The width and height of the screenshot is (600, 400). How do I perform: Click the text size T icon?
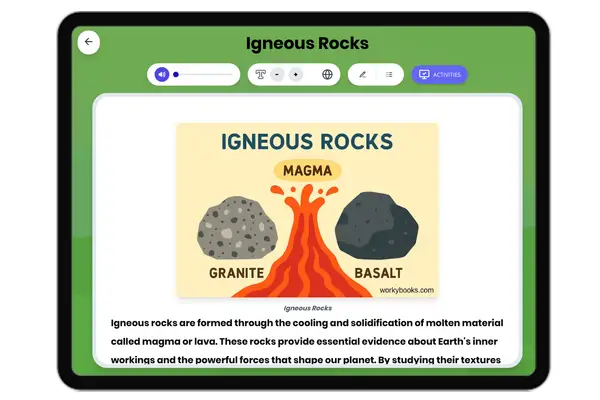tap(261, 74)
